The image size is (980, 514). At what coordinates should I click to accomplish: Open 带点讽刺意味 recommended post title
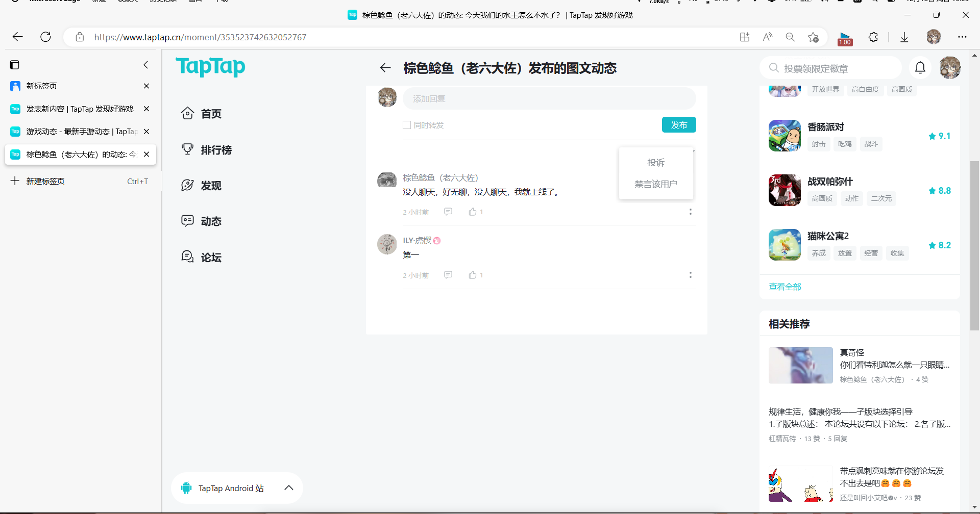click(892, 477)
